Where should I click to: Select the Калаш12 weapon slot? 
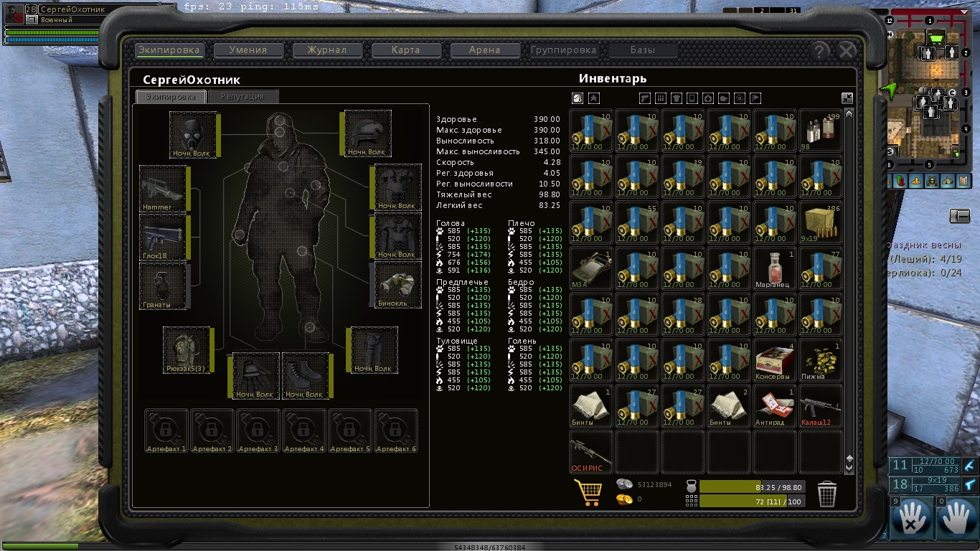tap(821, 406)
